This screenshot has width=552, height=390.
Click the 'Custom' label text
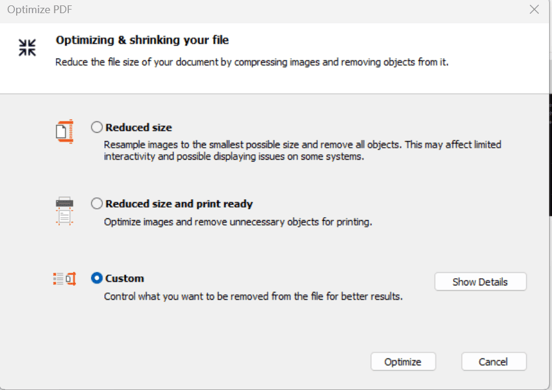pyautogui.click(x=125, y=278)
